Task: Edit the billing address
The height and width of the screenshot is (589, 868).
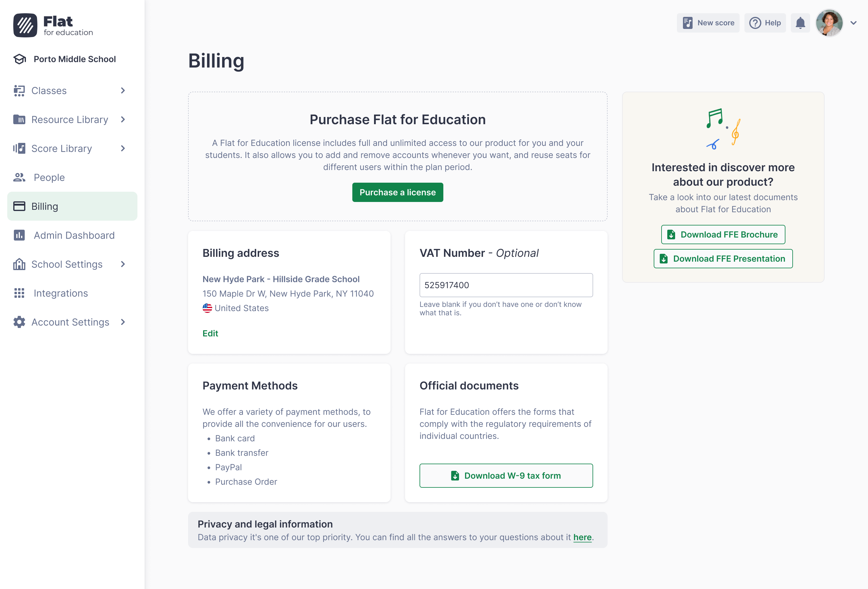Action: click(210, 333)
